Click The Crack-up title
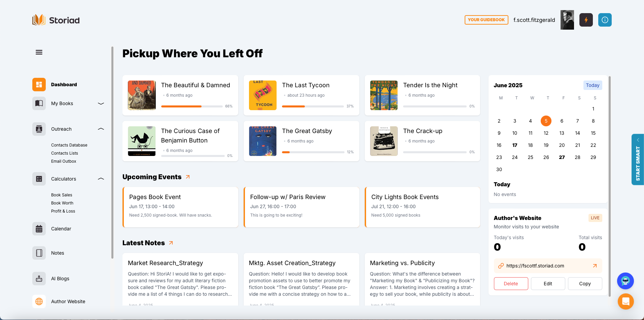The width and height of the screenshot is (644, 320). click(423, 131)
